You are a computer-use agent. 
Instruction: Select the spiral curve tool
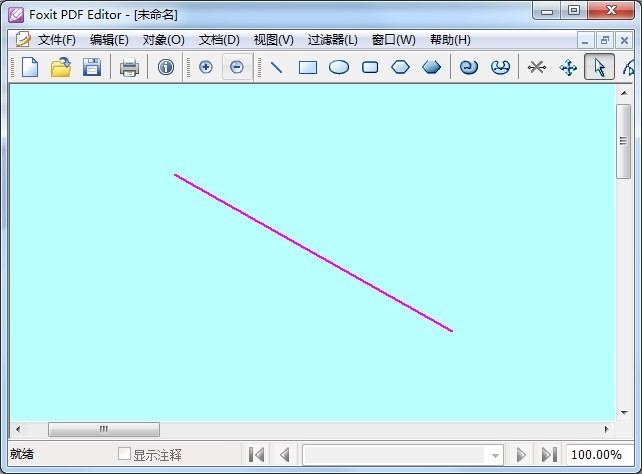469,67
